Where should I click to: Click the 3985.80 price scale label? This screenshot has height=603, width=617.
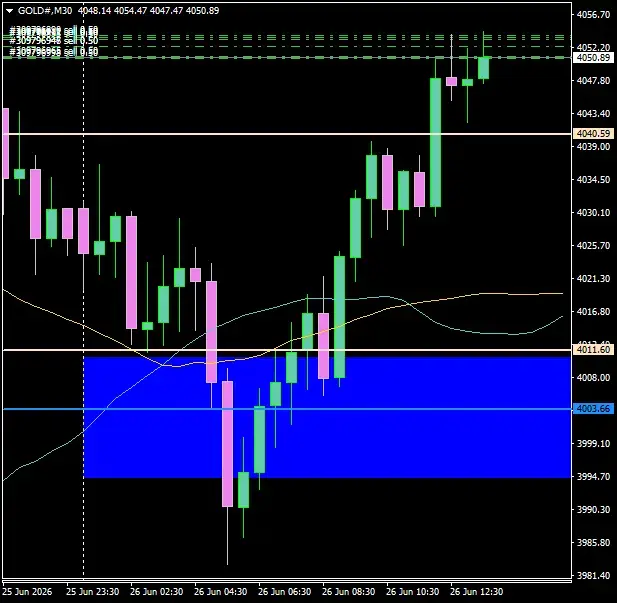pyautogui.click(x=593, y=542)
